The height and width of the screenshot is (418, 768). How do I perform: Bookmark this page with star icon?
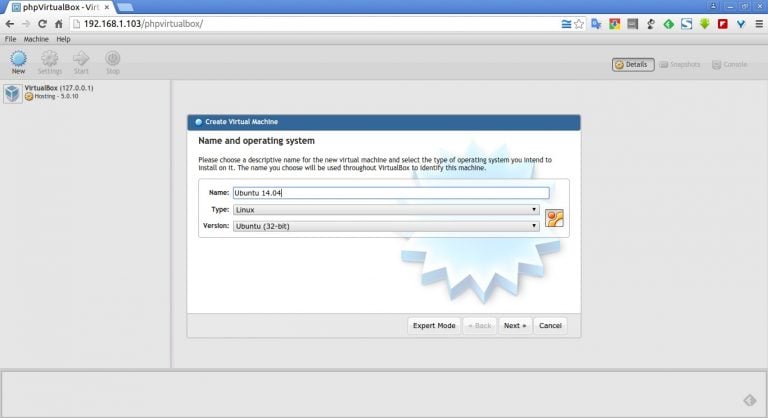coord(579,24)
